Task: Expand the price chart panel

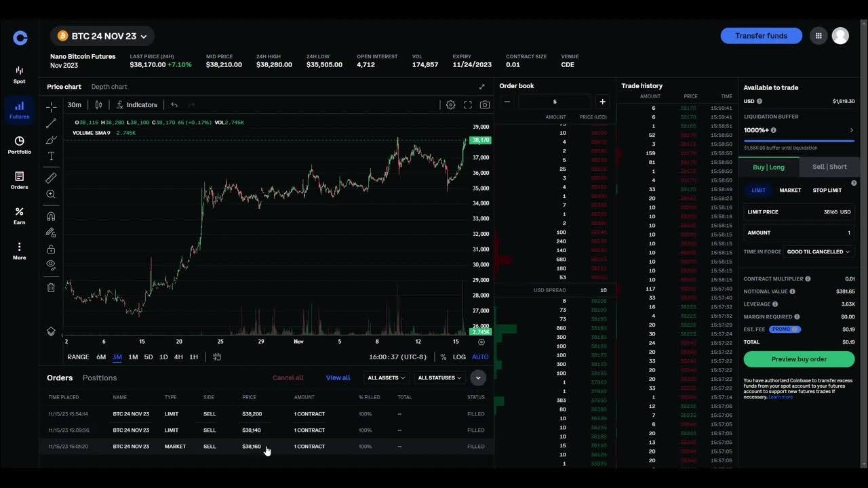Action: click(x=482, y=87)
